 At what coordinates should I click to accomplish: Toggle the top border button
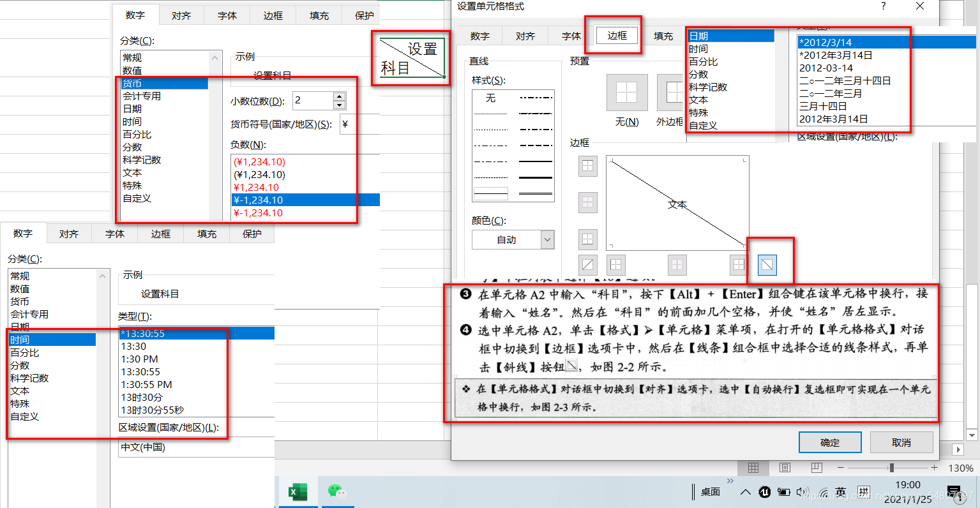click(588, 167)
